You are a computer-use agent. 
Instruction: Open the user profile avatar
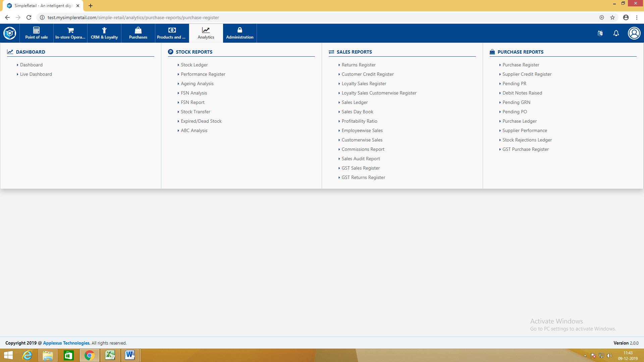pyautogui.click(x=634, y=33)
